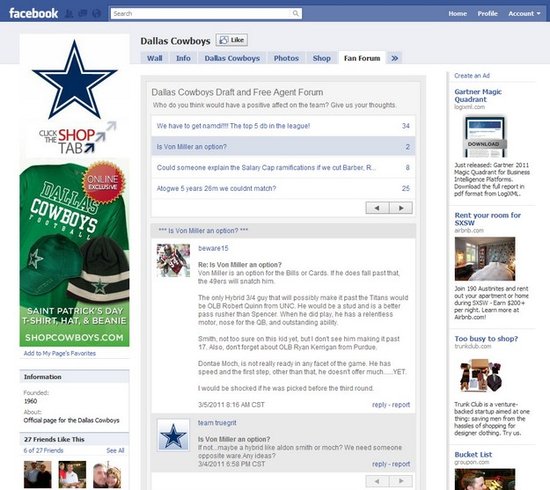Select the Wall tab
The image size is (550, 490).
coord(154,58)
